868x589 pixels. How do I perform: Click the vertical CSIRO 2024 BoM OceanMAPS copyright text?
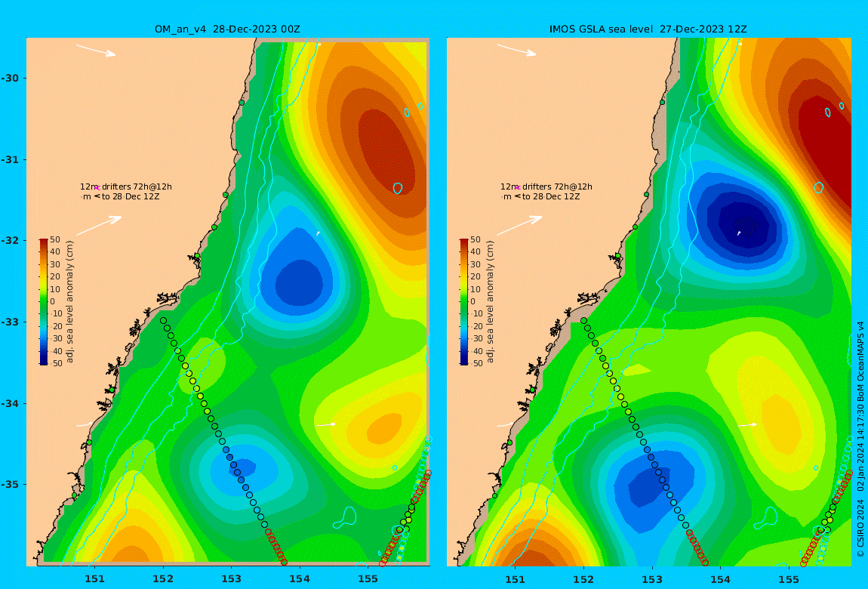[x=860, y=439]
